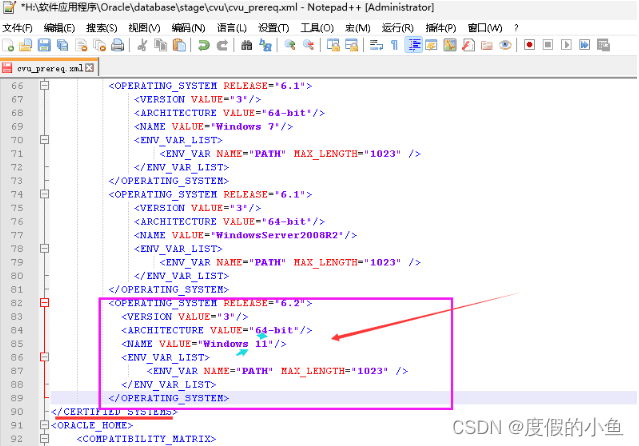Screen dimensions: 639x446
Task: Click the Close document toolbar icon
Action: point(82,45)
